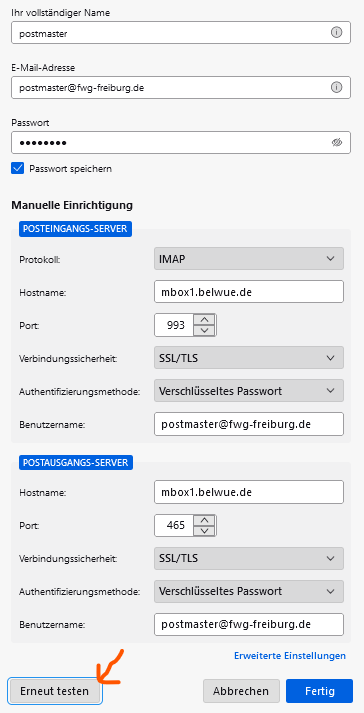This screenshot has height=713, width=364.
Task: Uncheck the Passwort speichern checkbox
Action: point(17,168)
